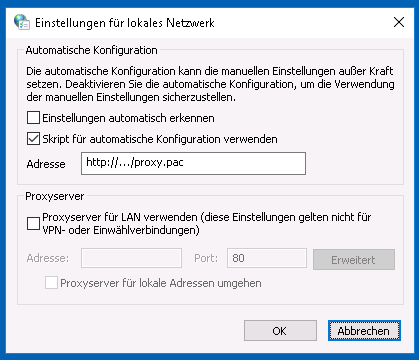
Task: Click the 'Proxyserver' group heading
Action: [x=55, y=196]
